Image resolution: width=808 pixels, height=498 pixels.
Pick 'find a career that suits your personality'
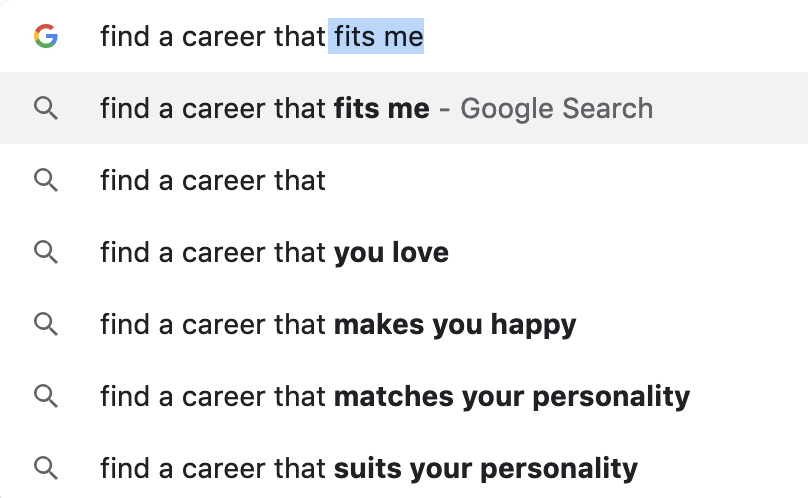click(404, 468)
